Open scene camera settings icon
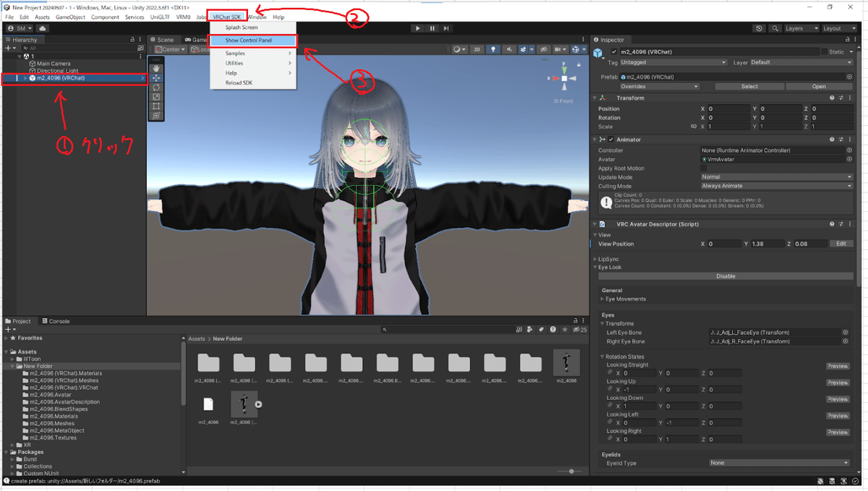Image resolution: width=868 pixels, height=491 pixels. click(559, 49)
